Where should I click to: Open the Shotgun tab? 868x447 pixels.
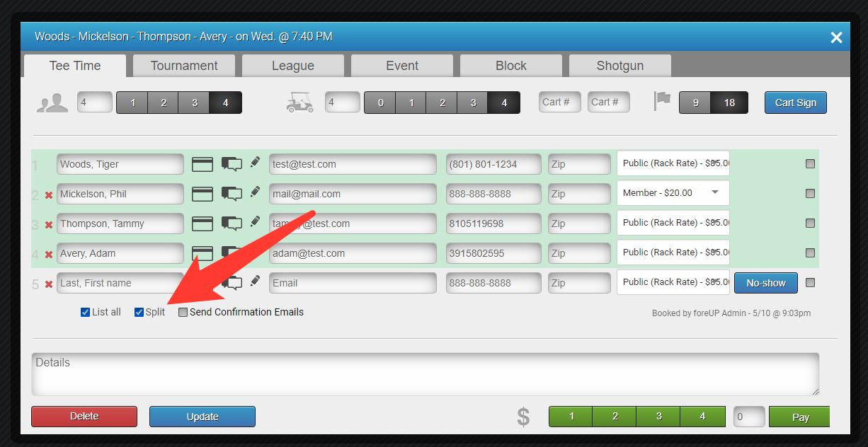tap(619, 65)
